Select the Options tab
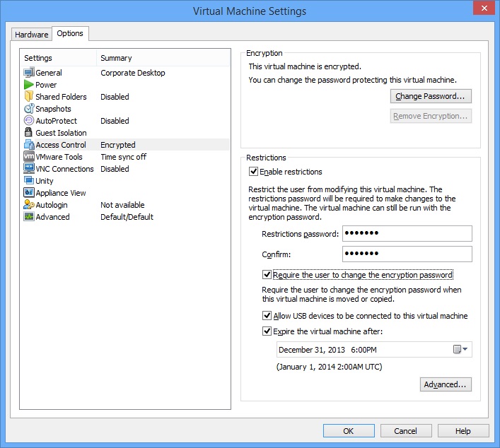 click(70, 34)
